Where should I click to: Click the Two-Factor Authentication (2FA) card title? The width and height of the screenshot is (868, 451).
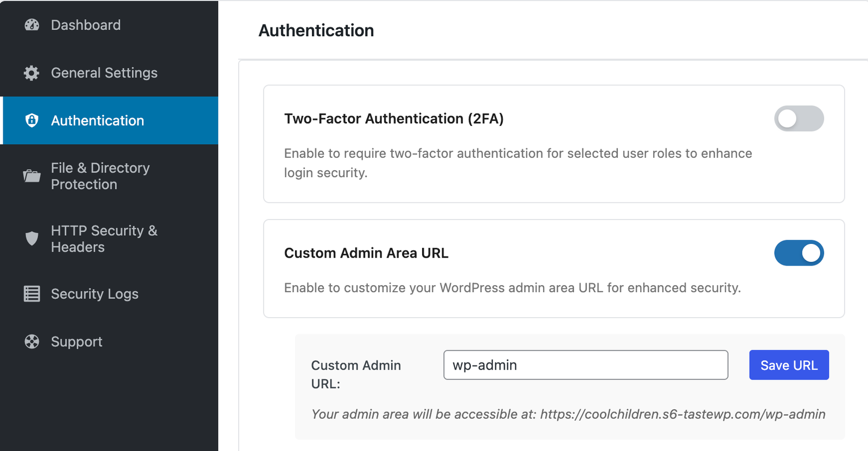click(394, 119)
